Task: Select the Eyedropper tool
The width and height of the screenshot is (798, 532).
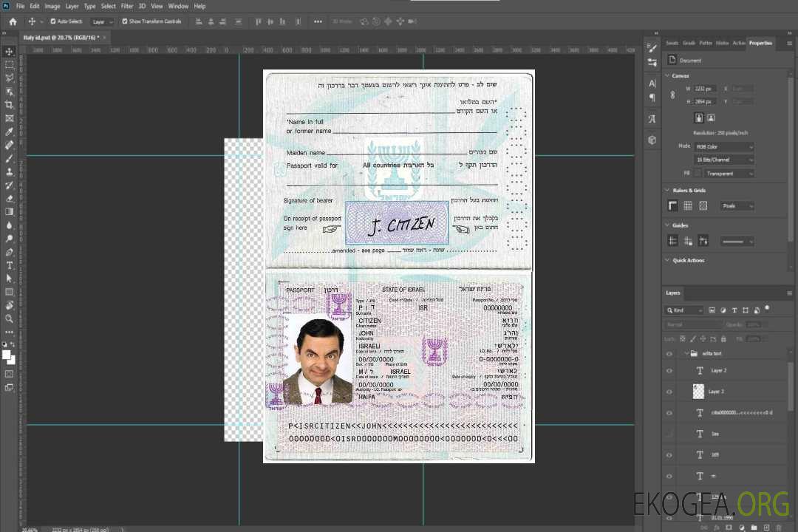Action: (x=9, y=132)
